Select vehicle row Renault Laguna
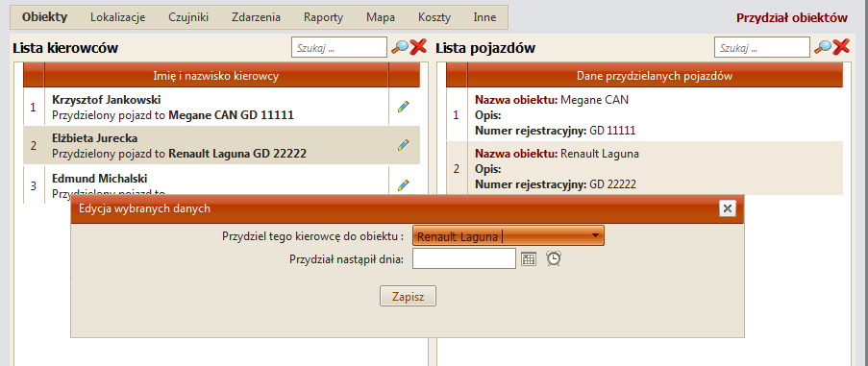868x366 pixels. tap(644, 169)
